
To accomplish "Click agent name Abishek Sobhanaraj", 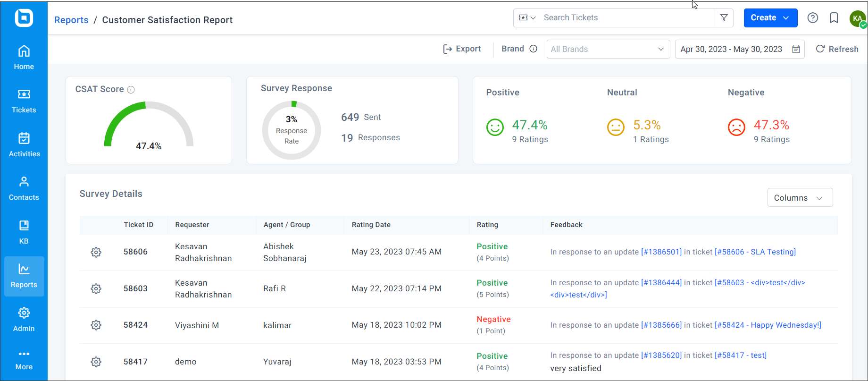I will pyautogui.click(x=285, y=252).
